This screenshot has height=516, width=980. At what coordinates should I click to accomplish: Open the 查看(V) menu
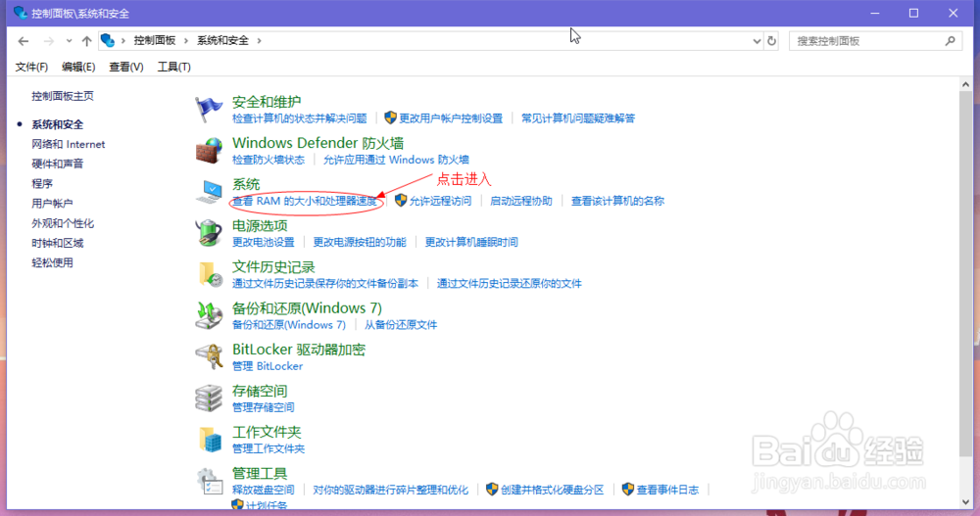pyautogui.click(x=126, y=67)
